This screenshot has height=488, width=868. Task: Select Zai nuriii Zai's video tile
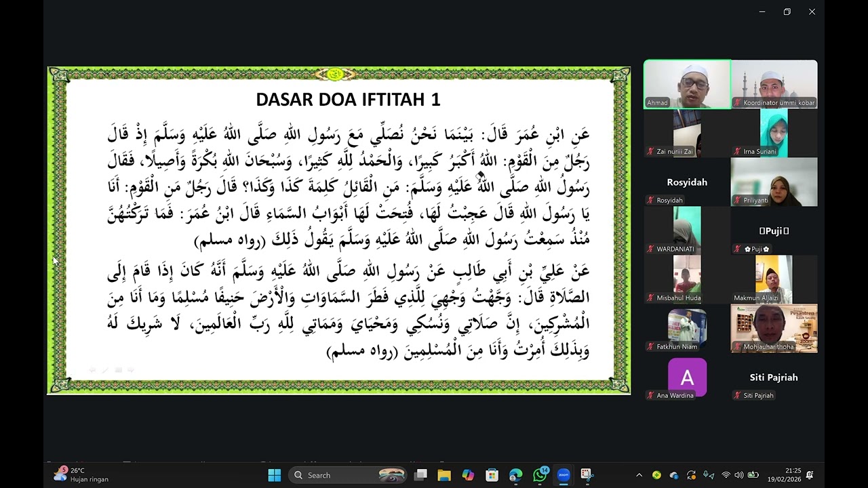click(x=687, y=133)
